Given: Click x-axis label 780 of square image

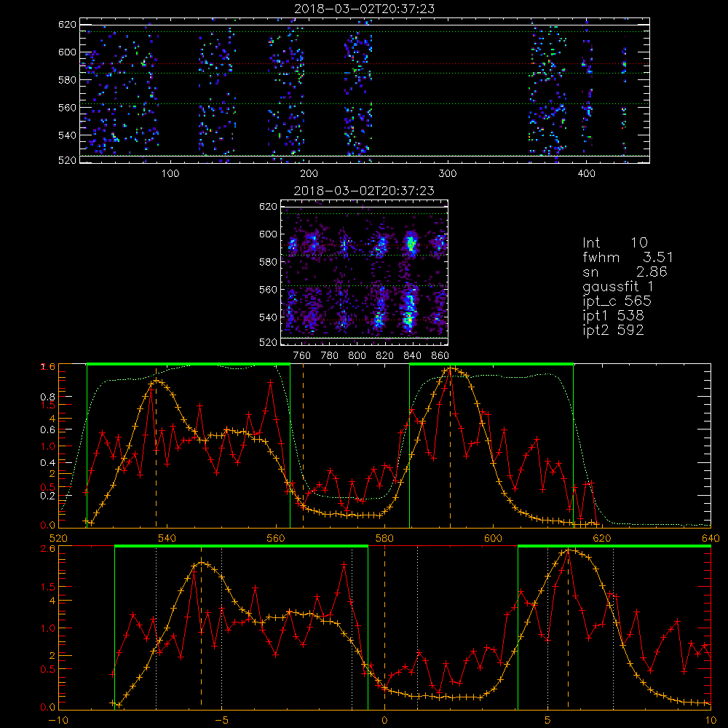Looking at the screenshot, I should 330,356.
